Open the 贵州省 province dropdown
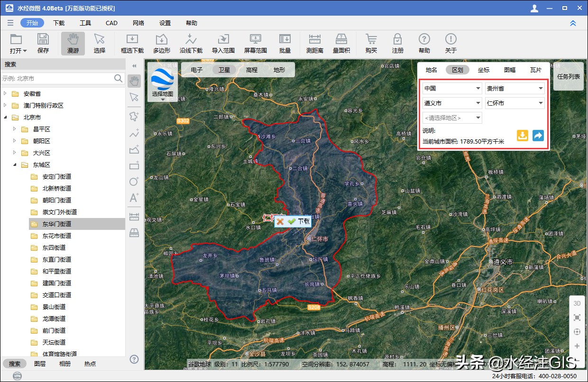Image resolution: width=588 pixels, height=382 pixels. pyautogui.click(x=514, y=88)
